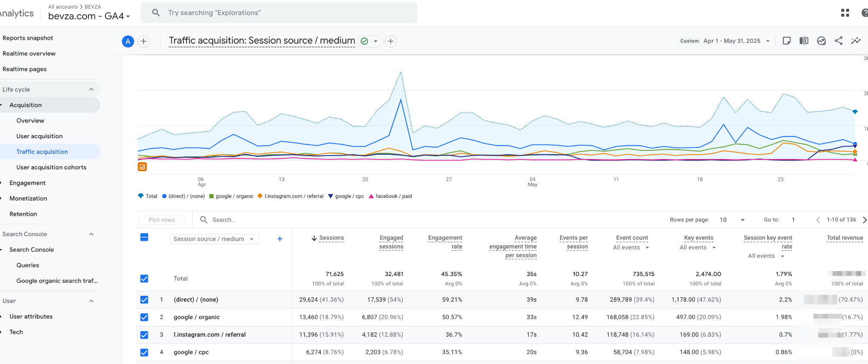
Task: Uncheck the l.instagram.com / referral row checkbox
Action: coord(144,335)
